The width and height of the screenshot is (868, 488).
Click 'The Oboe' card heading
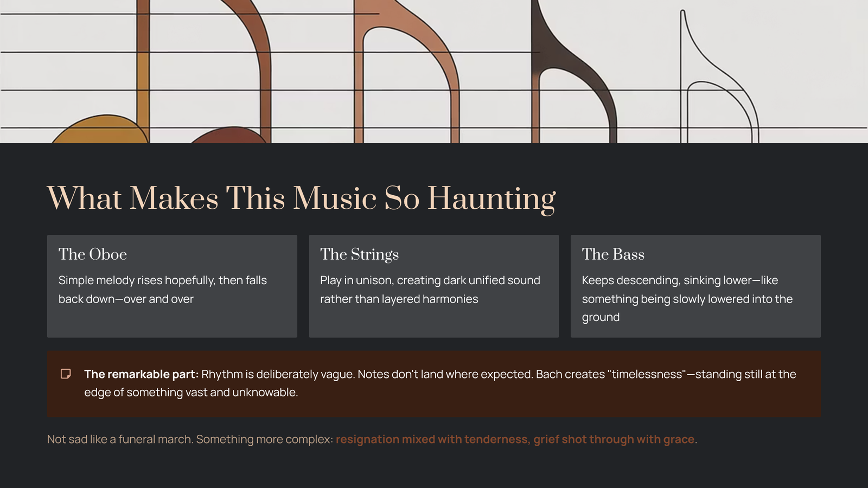click(93, 254)
